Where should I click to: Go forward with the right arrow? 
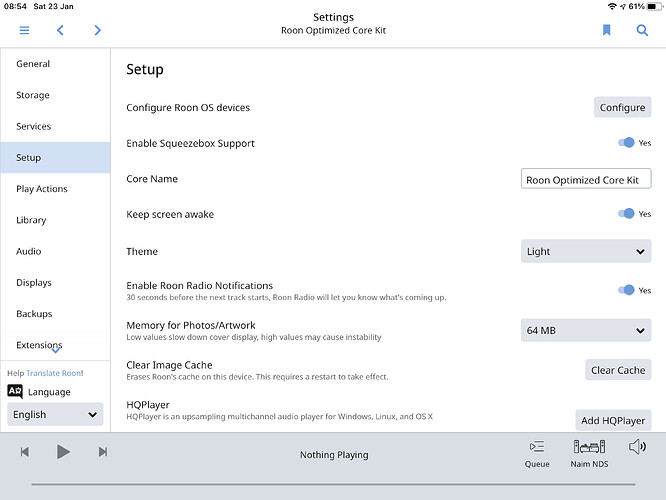pyautogui.click(x=97, y=30)
